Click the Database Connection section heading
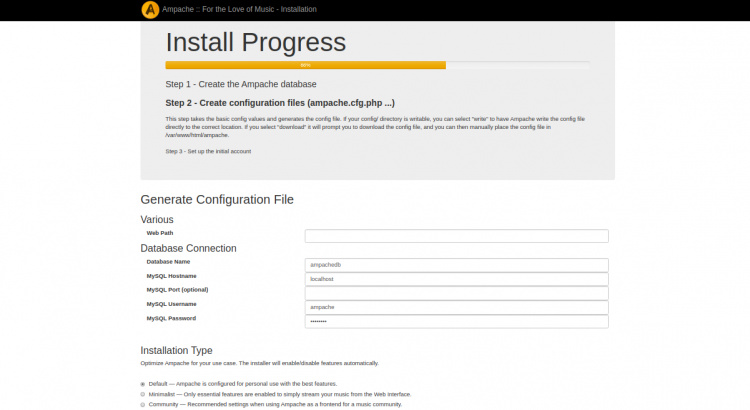The image size is (750, 410). click(x=188, y=248)
